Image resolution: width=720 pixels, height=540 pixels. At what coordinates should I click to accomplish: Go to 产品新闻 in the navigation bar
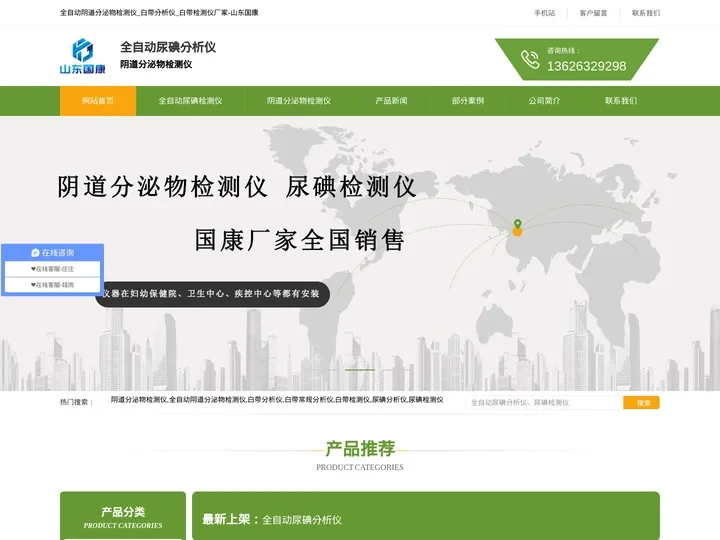pyautogui.click(x=391, y=101)
